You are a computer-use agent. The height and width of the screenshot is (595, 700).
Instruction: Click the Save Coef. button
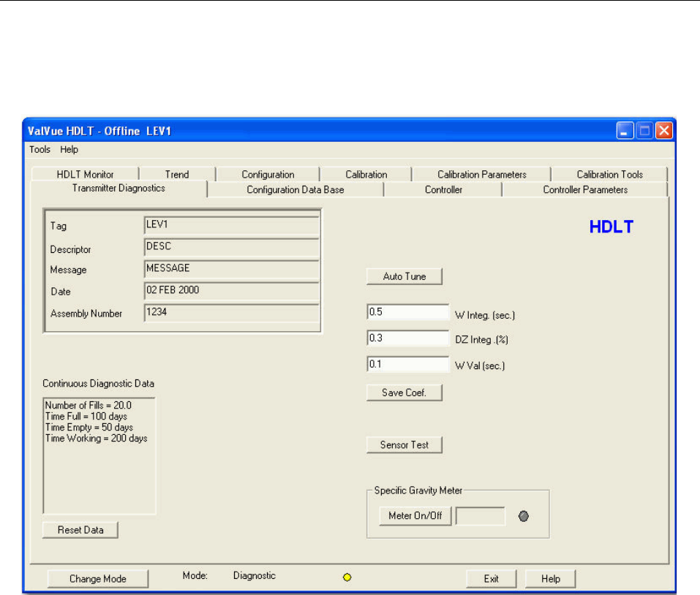pyautogui.click(x=404, y=393)
